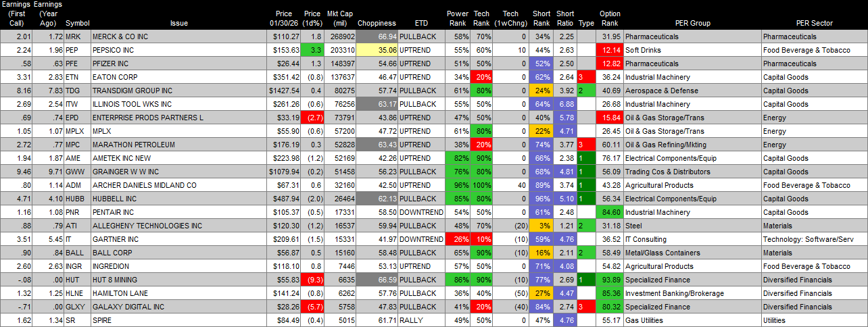Select the orange 3% short rank cell
This screenshot has width=868, height=327.
pyautogui.click(x=541, y=225)
